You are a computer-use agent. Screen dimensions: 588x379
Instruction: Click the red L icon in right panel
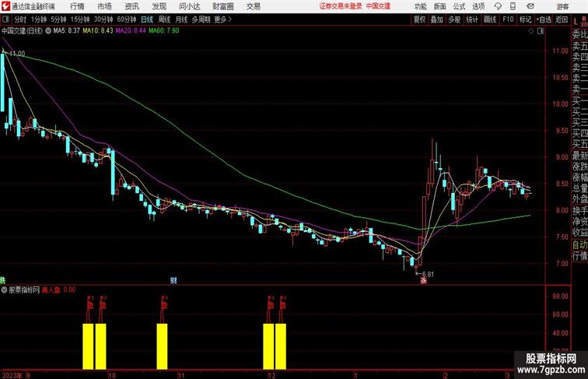tap(576, 22)
